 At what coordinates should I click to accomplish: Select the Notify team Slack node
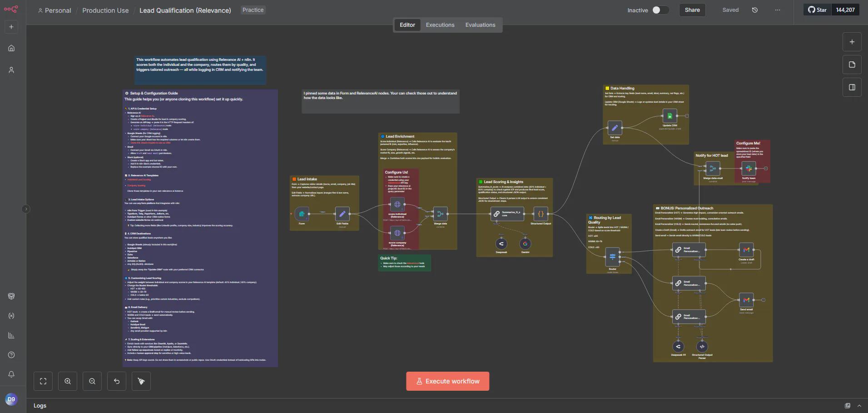point(749,169)
